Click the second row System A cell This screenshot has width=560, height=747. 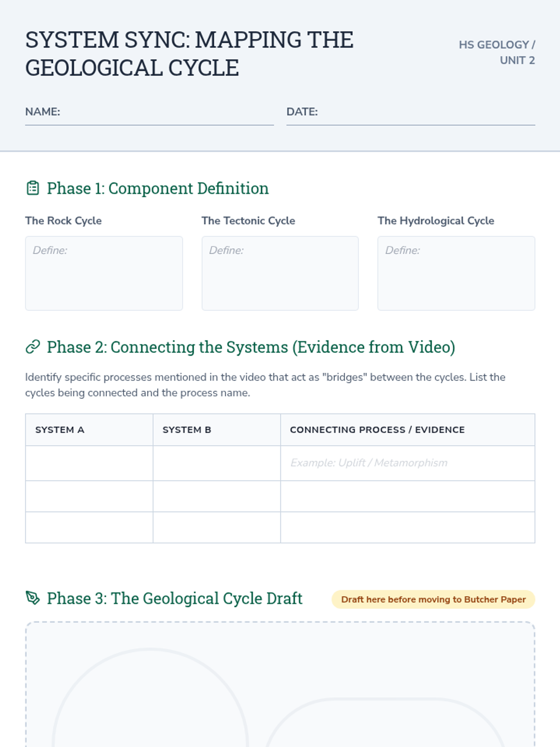(89, 496)
